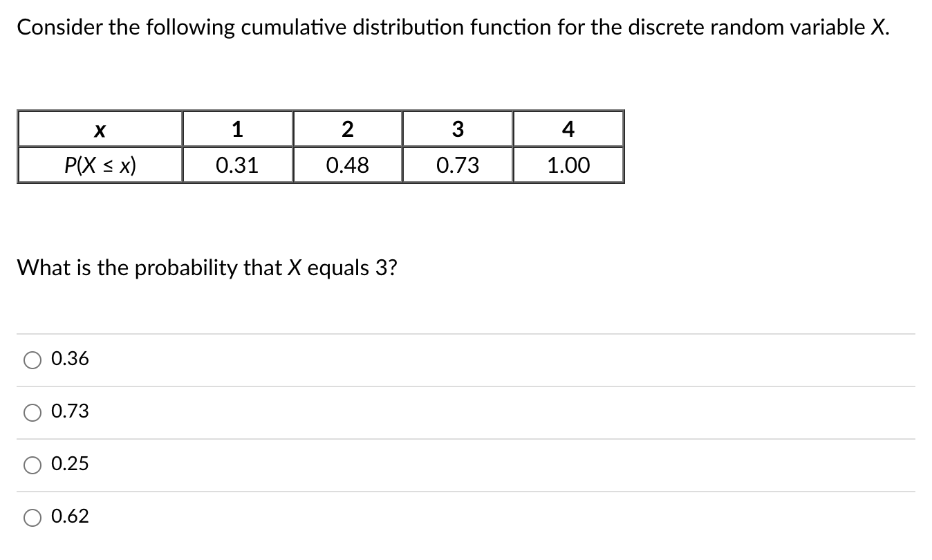The image size is (932, 560).
Task: Select the radio button for 0.73
Action: pos(32,411)
